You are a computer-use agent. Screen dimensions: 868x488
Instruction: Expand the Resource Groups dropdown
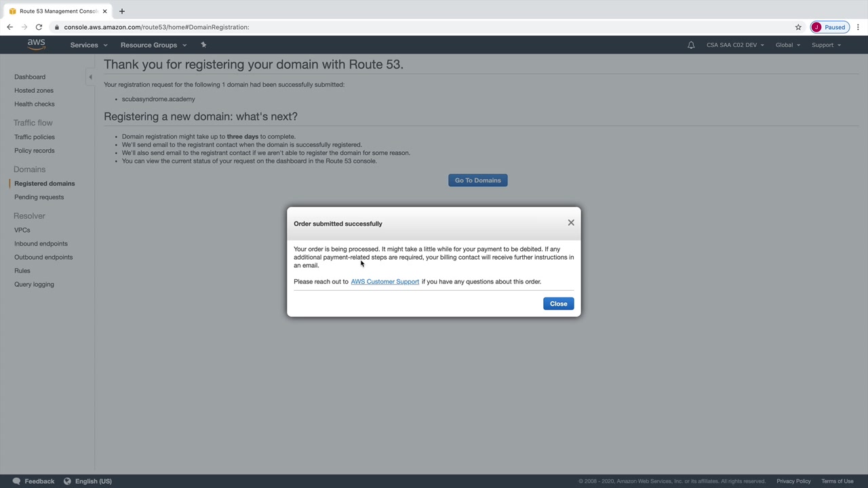click(153, 45)
